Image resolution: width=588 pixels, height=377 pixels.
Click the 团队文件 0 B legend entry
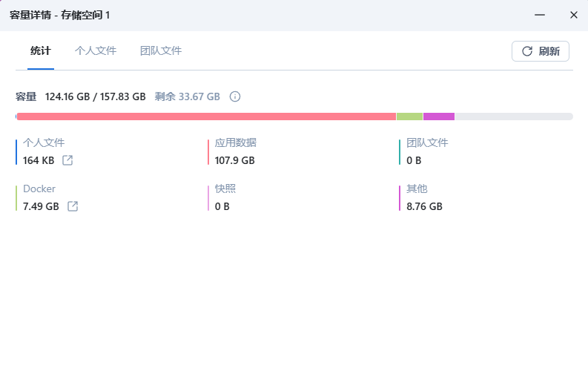coord(427,151)
